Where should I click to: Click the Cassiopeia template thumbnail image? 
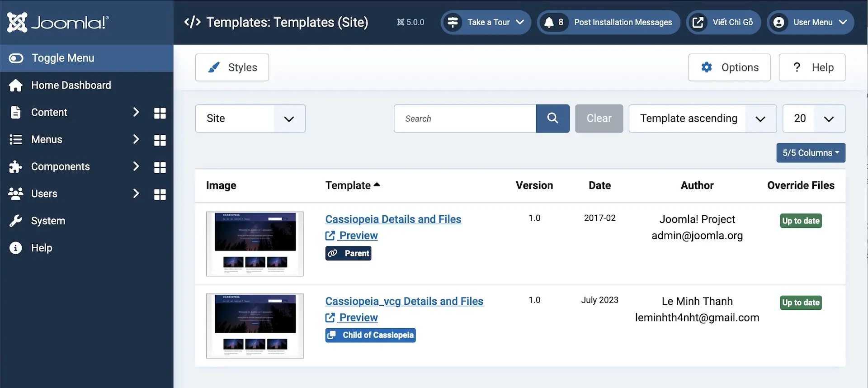[255, 244]
